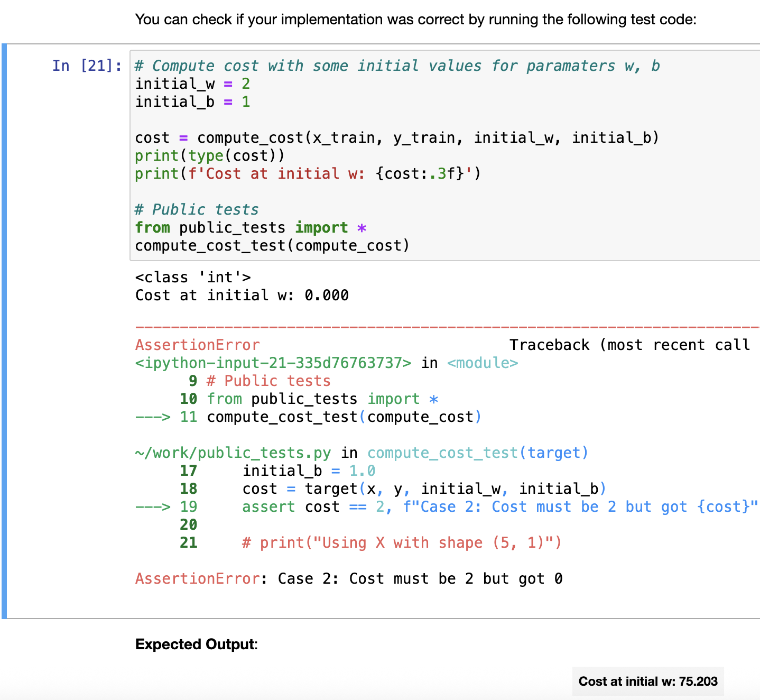
Task: Click the '# Public tests' comment in the code cell
Action: (x=197, y=209)
